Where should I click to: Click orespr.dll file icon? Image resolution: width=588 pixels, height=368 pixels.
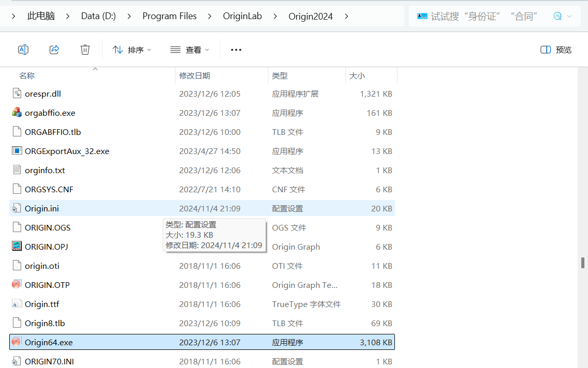17,93
